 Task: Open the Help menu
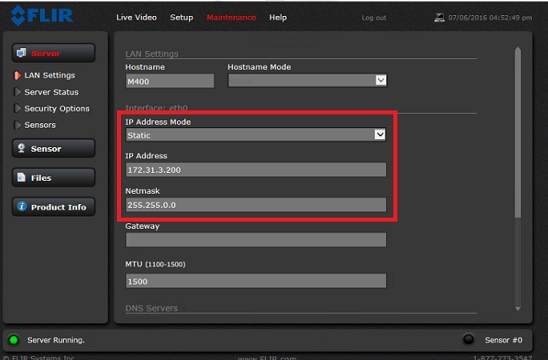278,17
